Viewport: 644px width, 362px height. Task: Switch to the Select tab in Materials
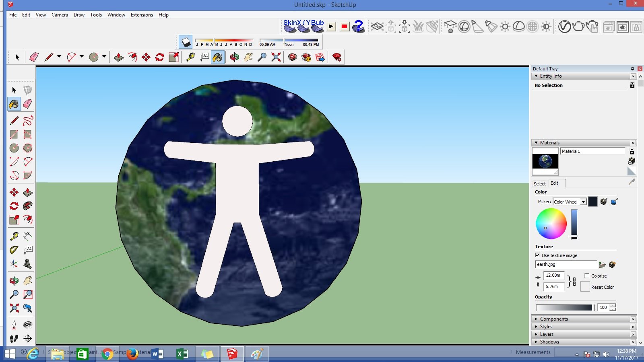540,184
